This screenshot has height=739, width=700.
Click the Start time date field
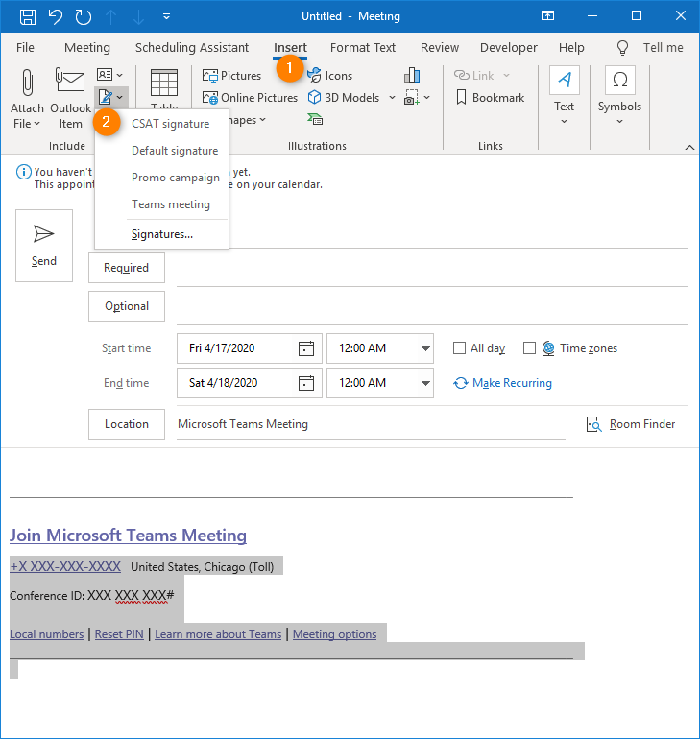[250, 348]
